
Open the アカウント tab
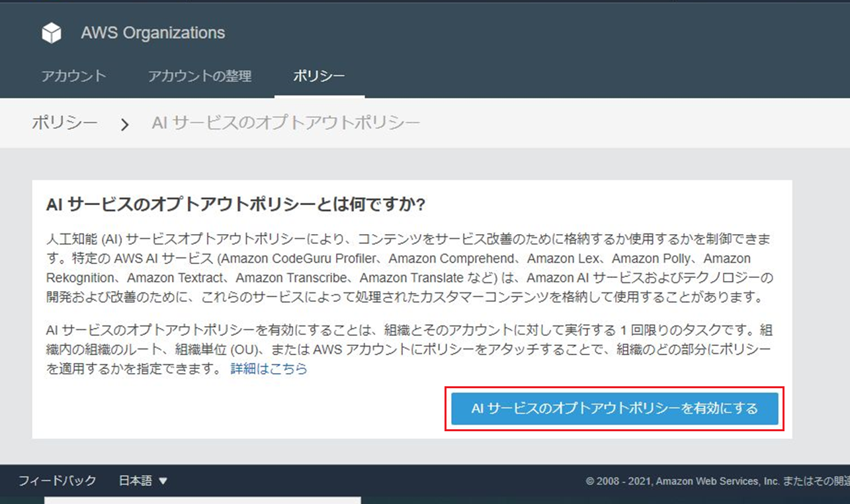[73, 76]
